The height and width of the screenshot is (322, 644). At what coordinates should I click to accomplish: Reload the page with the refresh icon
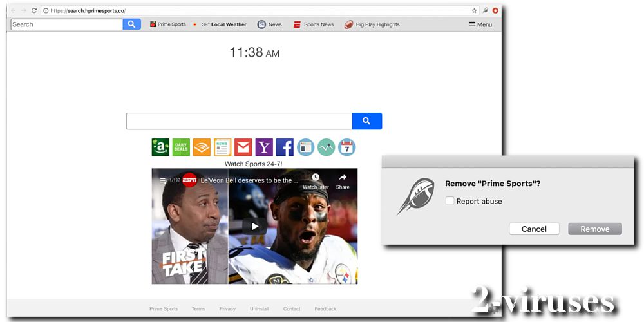point(34,11)
